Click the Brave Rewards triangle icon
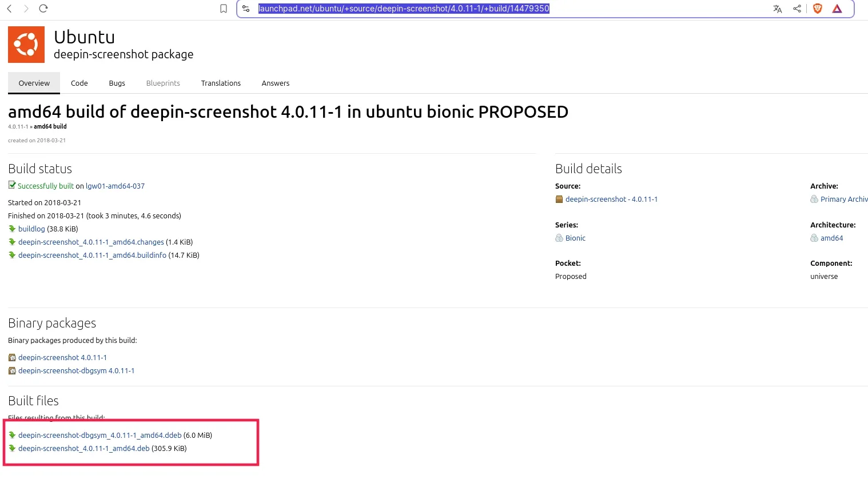 tap(837, 9)
